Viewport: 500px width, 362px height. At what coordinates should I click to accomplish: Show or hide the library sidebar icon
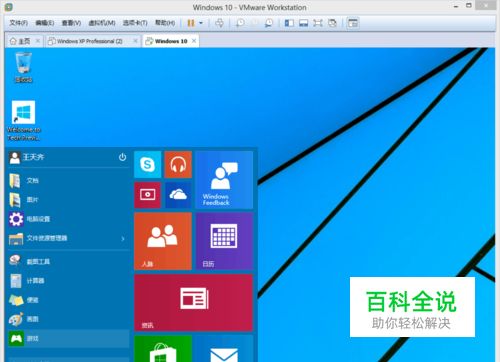pos(289,23)
